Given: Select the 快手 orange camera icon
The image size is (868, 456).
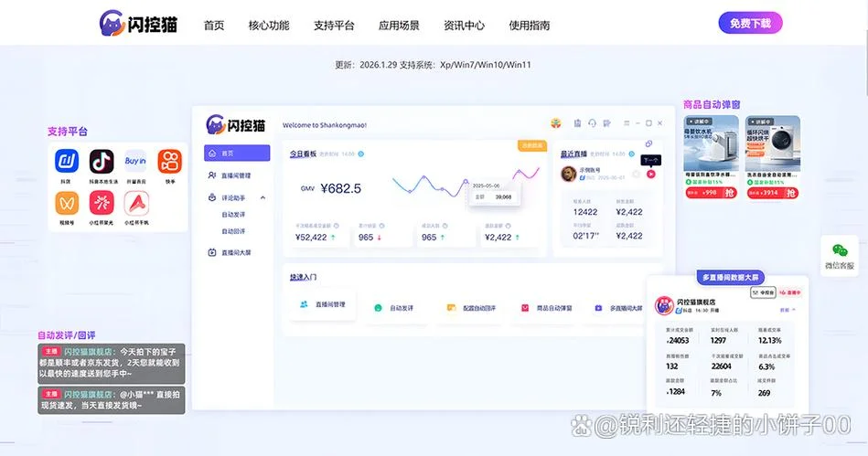Looking at the screenshot, I should point(169,161).
